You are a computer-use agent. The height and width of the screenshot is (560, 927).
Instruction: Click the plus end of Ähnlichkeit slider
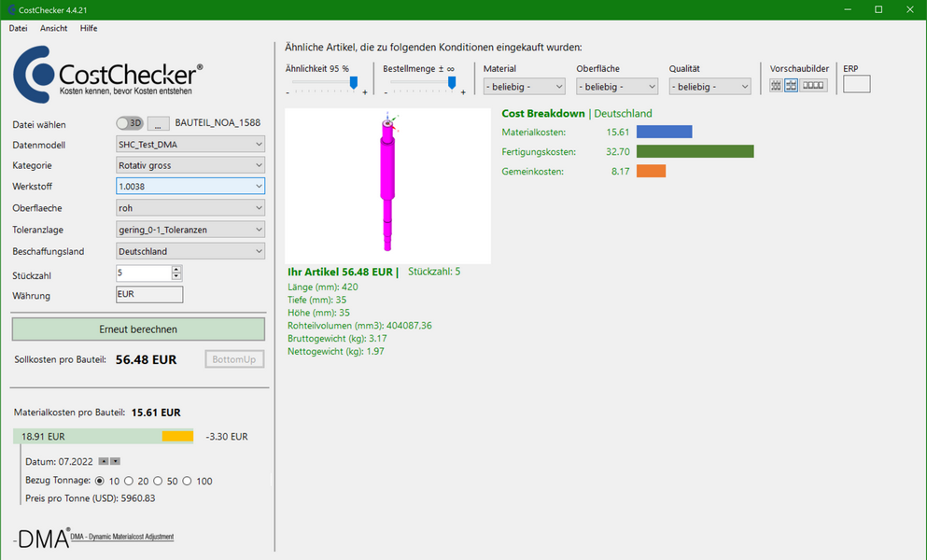click(x=365, y=92)
